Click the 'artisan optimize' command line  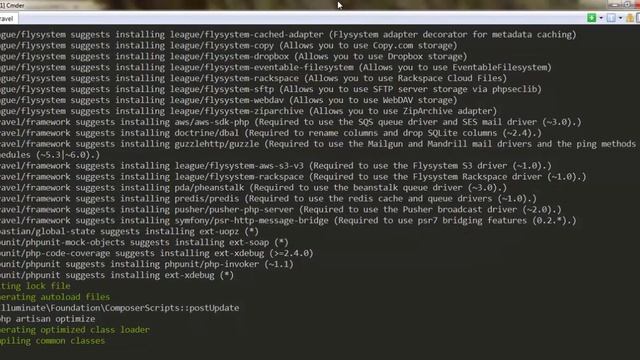coord(47,320)
